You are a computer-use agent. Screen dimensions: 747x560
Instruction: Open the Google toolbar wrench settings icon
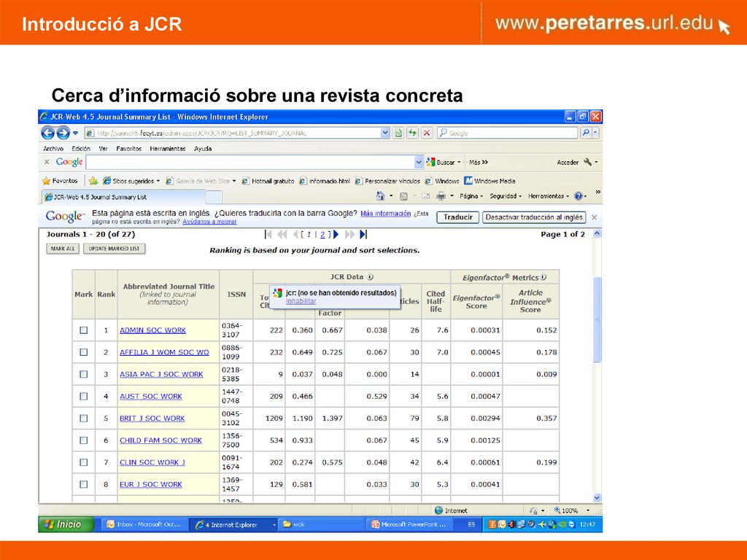[587, 162]
